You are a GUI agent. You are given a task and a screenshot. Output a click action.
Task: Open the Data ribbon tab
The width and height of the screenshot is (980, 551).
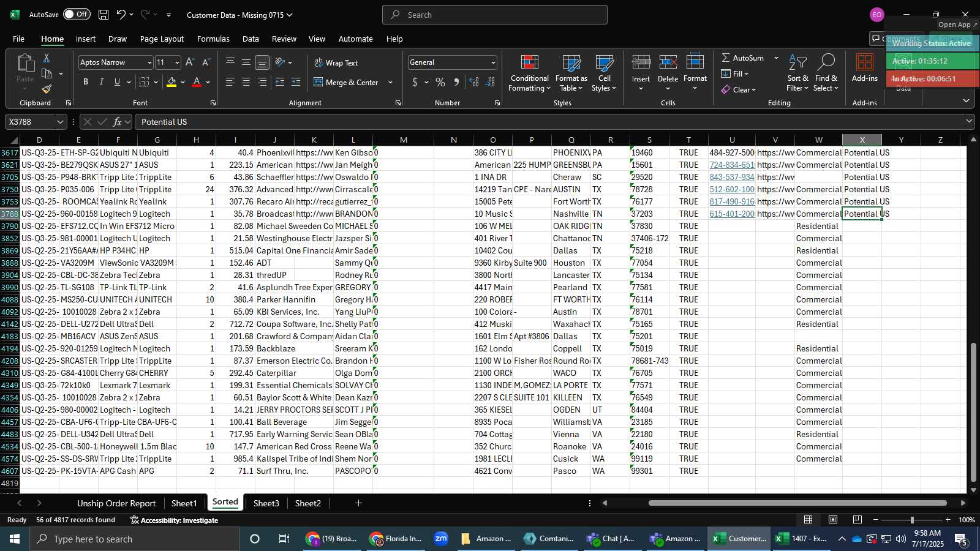click(251, 39)
